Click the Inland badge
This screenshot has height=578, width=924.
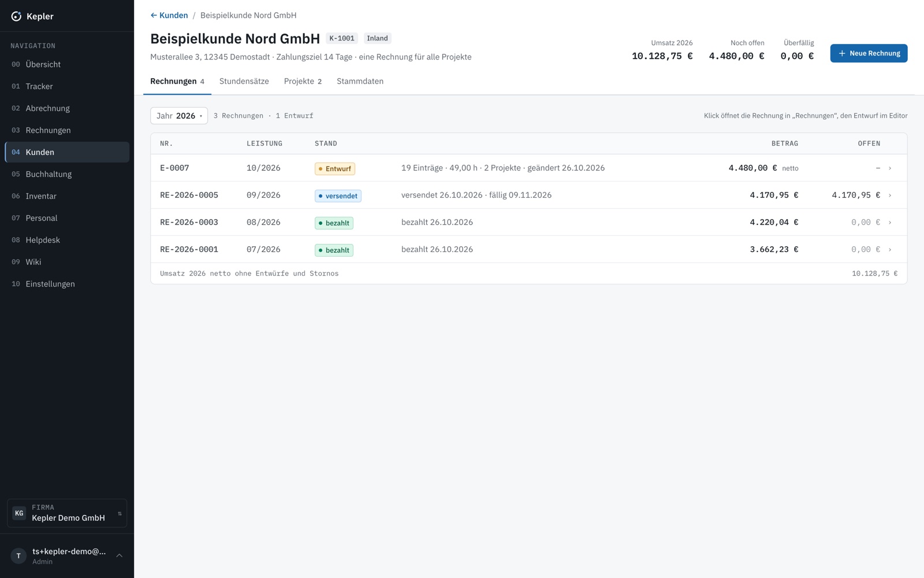point(378,38)
